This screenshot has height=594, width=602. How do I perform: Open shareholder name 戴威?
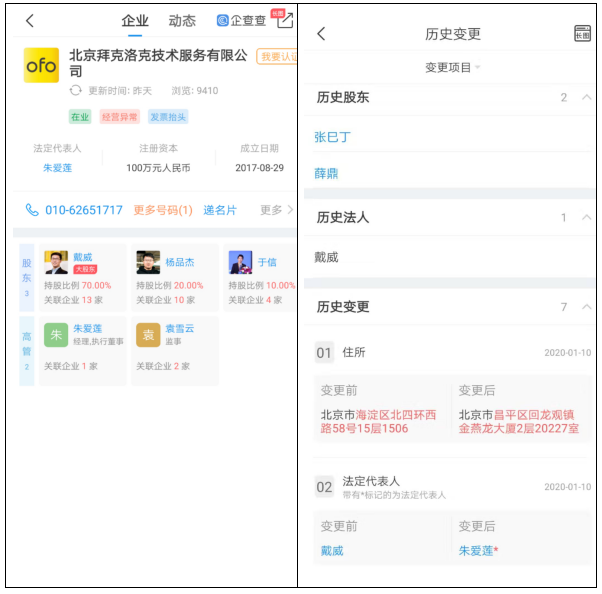[x=83, y=257]
